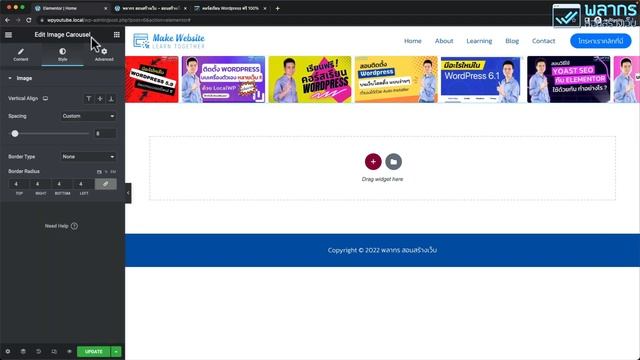Open the revision History icon

38,351
